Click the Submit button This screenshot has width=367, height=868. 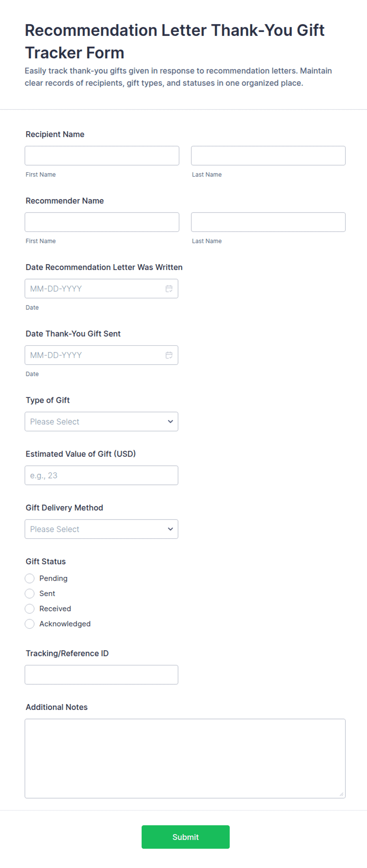click(x=185, y=837)
